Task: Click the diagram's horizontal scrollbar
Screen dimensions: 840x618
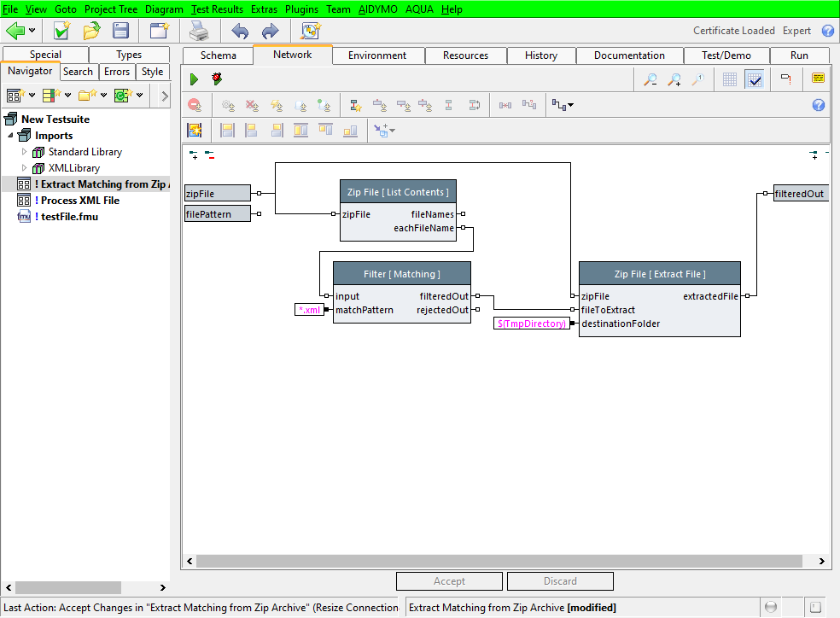Action: pos(499,562)
